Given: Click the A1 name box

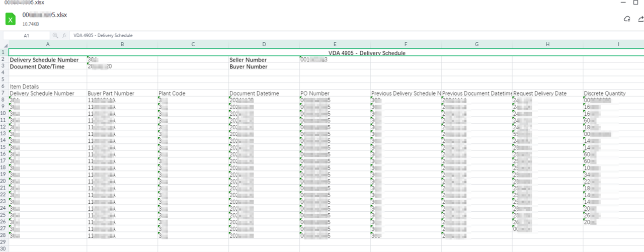Looking at the screenshot, I should [26, 36].
